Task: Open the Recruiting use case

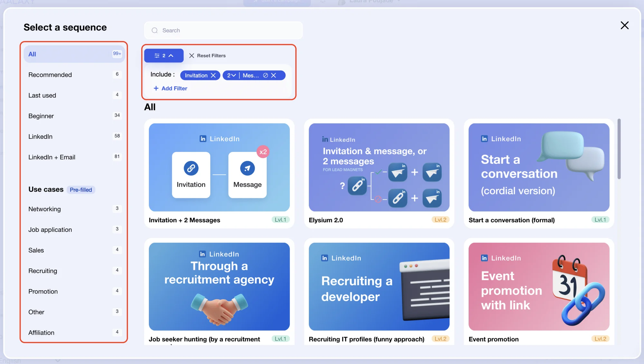Action: [x=74, y=271]
